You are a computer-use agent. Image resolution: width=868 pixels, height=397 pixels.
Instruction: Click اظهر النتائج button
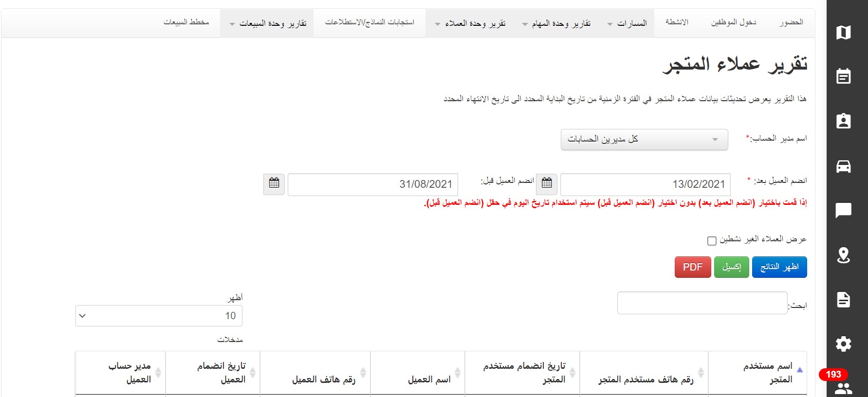coord(779,267)
